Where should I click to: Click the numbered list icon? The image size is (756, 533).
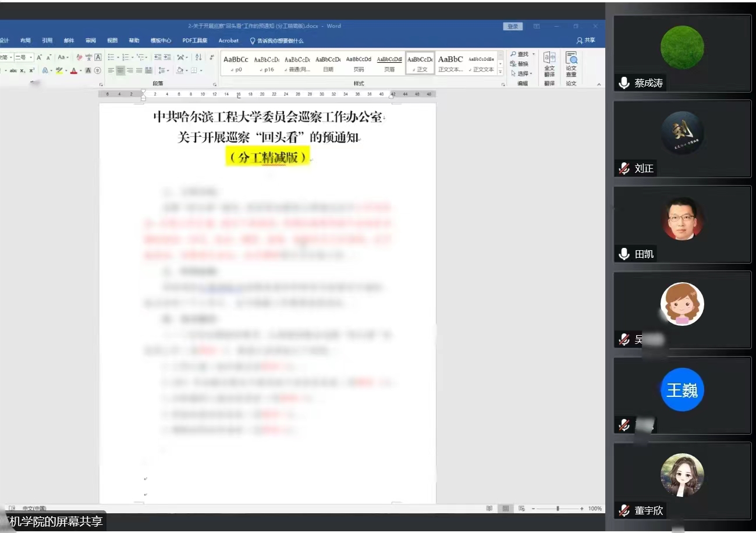[x=125, y=57]
